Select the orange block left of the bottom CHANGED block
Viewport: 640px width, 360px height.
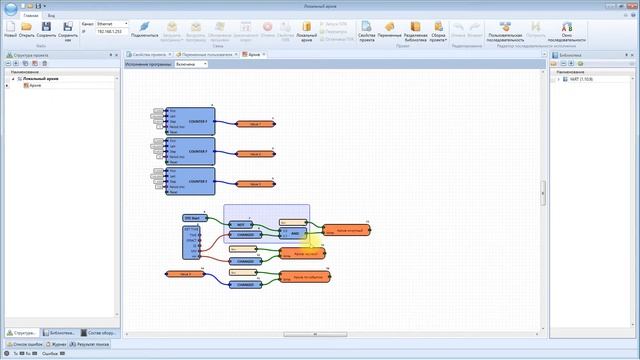click(185, 274)
